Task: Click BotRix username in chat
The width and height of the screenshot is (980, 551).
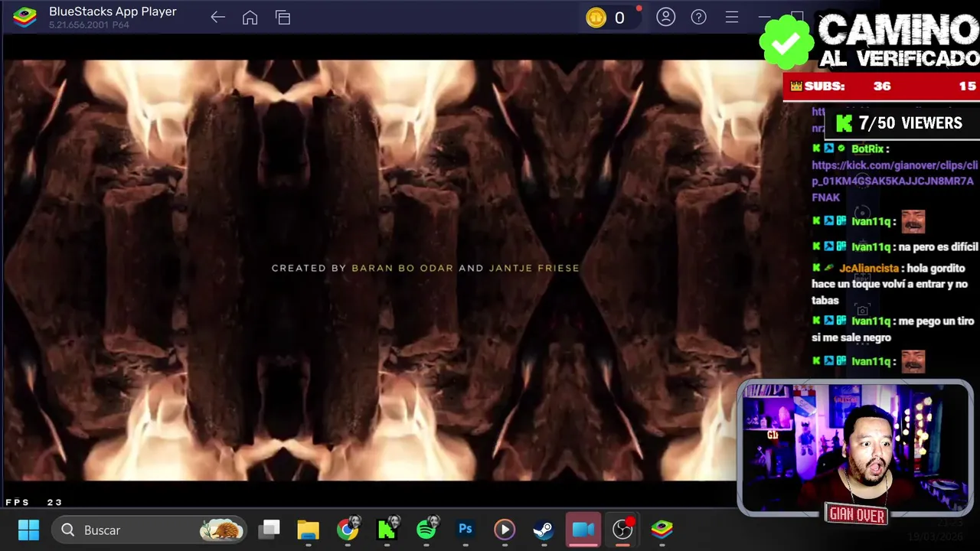Action: click(867, 149)
